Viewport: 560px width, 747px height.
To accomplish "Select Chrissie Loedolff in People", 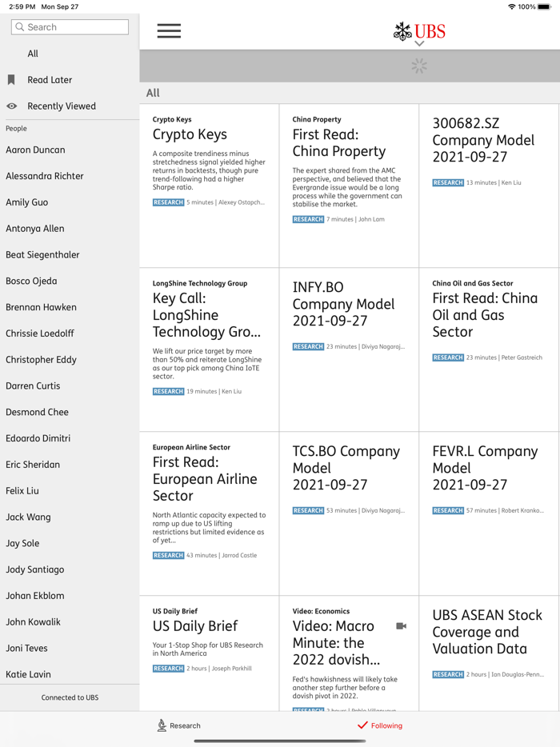I will (39, 333).
